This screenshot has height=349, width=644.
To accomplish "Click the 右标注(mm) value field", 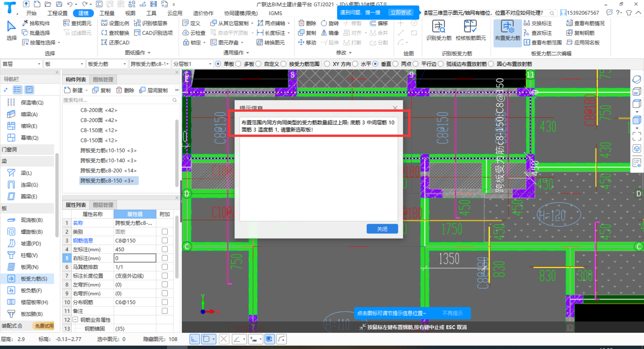I will [135, 258].
